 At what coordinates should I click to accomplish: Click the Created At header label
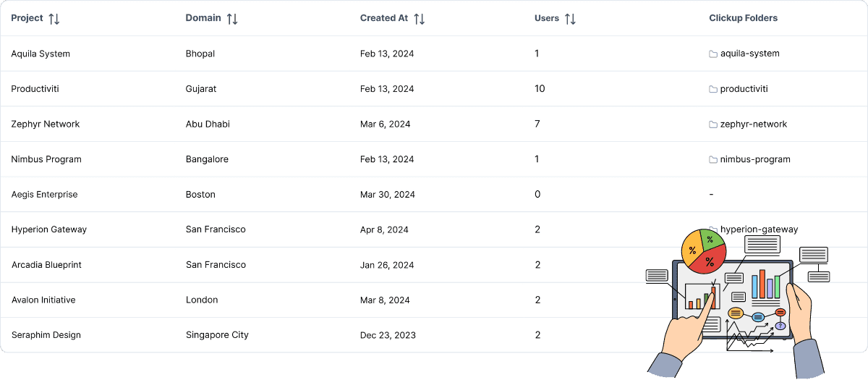384,18
